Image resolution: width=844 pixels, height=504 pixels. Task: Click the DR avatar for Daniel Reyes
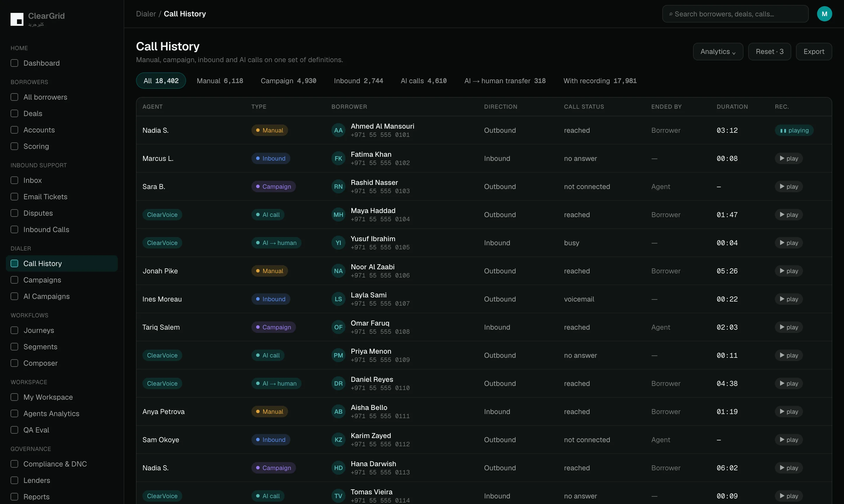[x=338, y=384]
